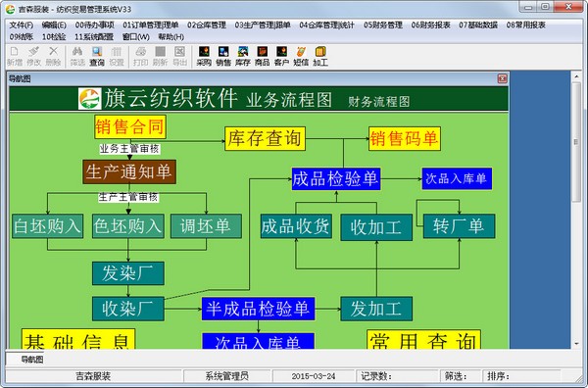The width and height of the screenshot is (588, 388).
Task: Click the 收加工 flow box
Action: pos(376,227)
